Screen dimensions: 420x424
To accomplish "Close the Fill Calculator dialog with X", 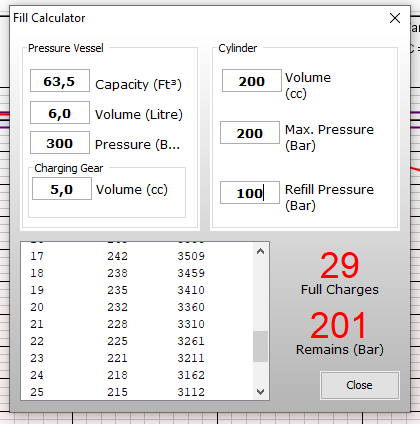I will pos(395,18).
